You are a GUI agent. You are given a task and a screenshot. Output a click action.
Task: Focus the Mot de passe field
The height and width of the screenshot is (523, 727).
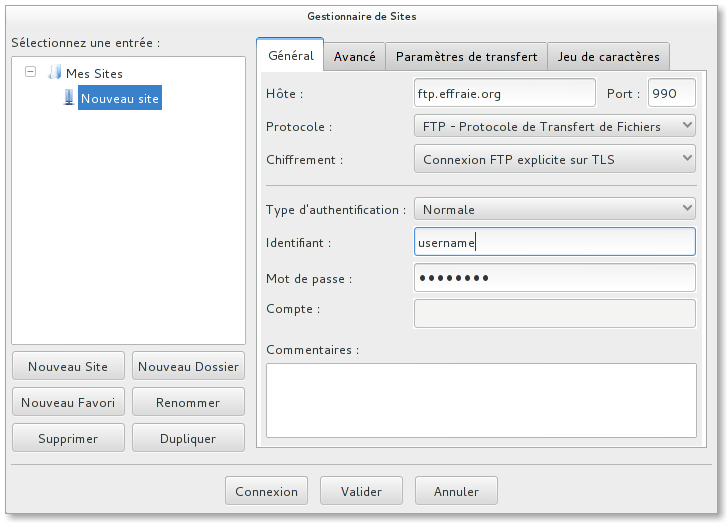click(x=554, y=277)
